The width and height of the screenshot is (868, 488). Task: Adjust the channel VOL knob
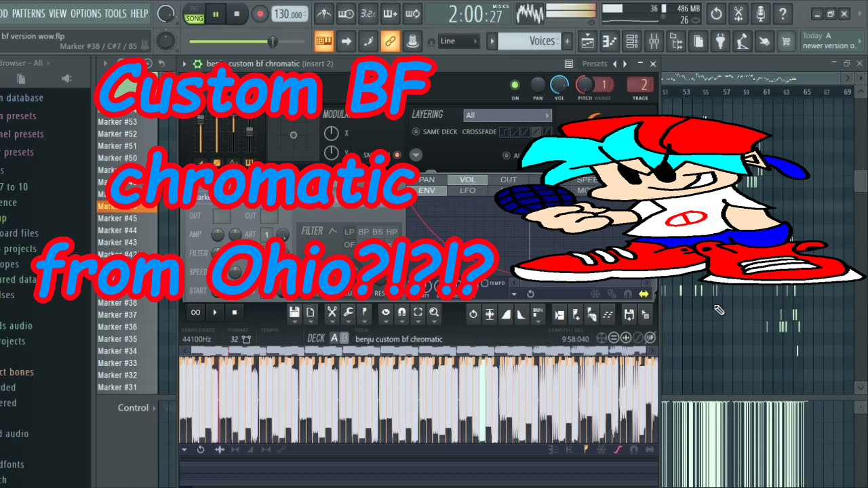(x=559, y=85)
